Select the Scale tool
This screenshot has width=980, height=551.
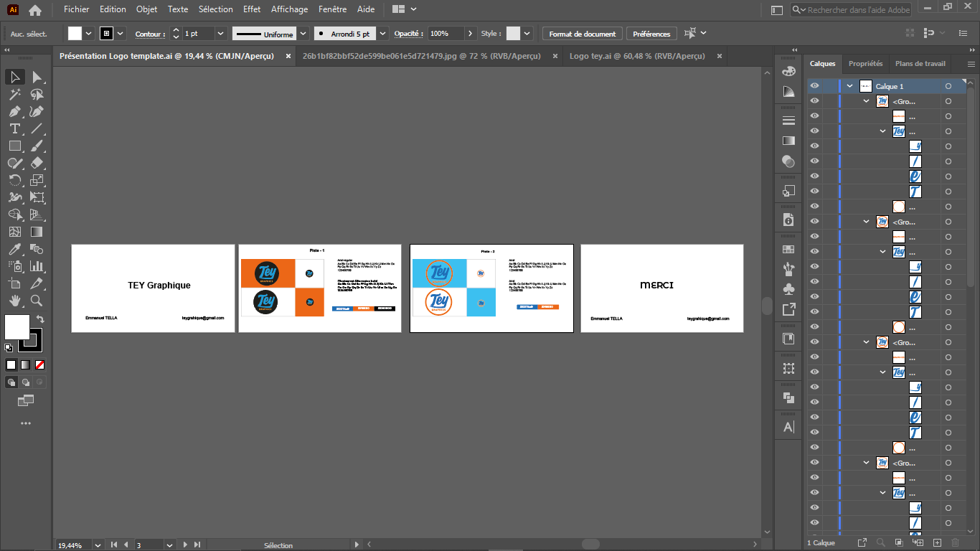pyautogui.click(x=37, y=180)
